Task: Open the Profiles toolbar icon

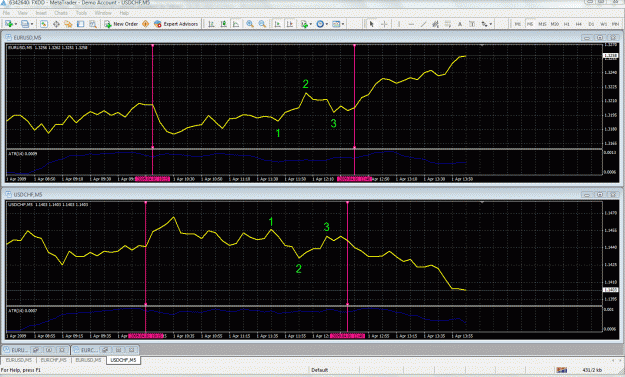Action: 25,24
